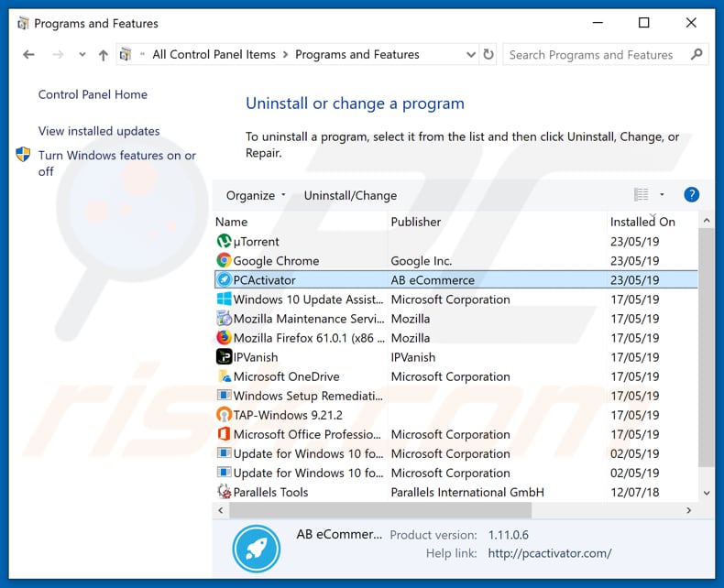The height and width of the screenshot is (588, 724).
Task: Select the Google Chrome program name
Action: pyautogui.click(x=276, y=261)
